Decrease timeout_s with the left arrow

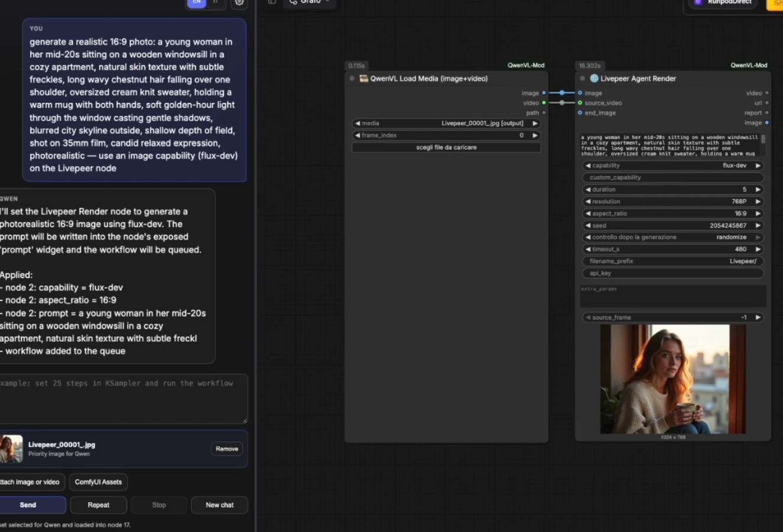pos(588,249)
